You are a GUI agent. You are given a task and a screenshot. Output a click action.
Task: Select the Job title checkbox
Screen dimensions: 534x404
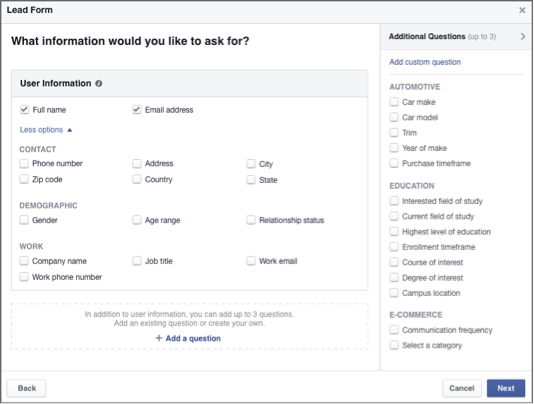point(137,261)
